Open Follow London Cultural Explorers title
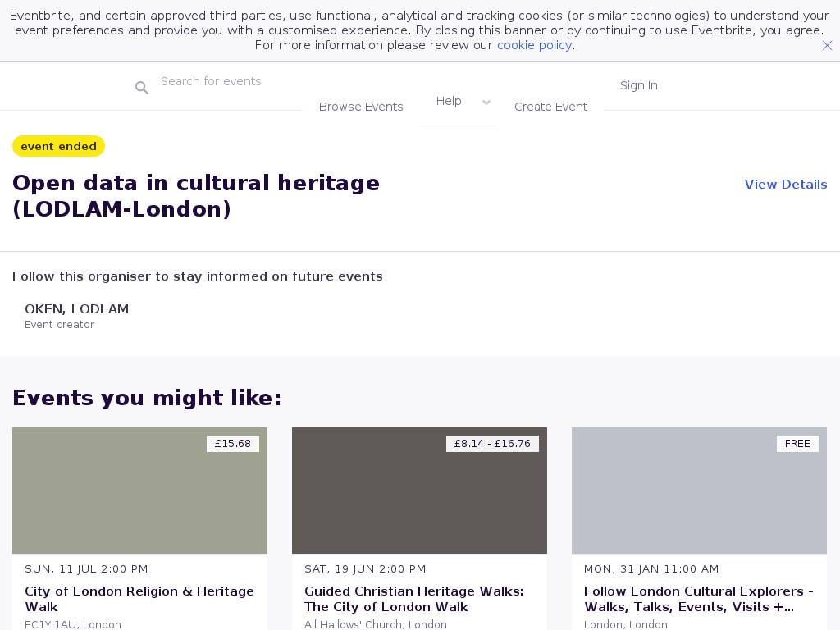The image size is (840, 630). [698, 599]
